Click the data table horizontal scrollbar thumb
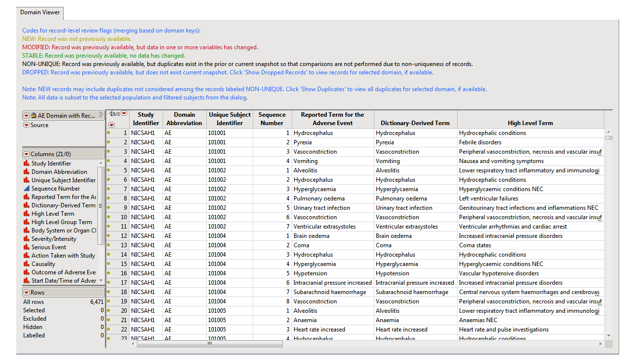Viewport: 628px width, 364px height. 209,344
